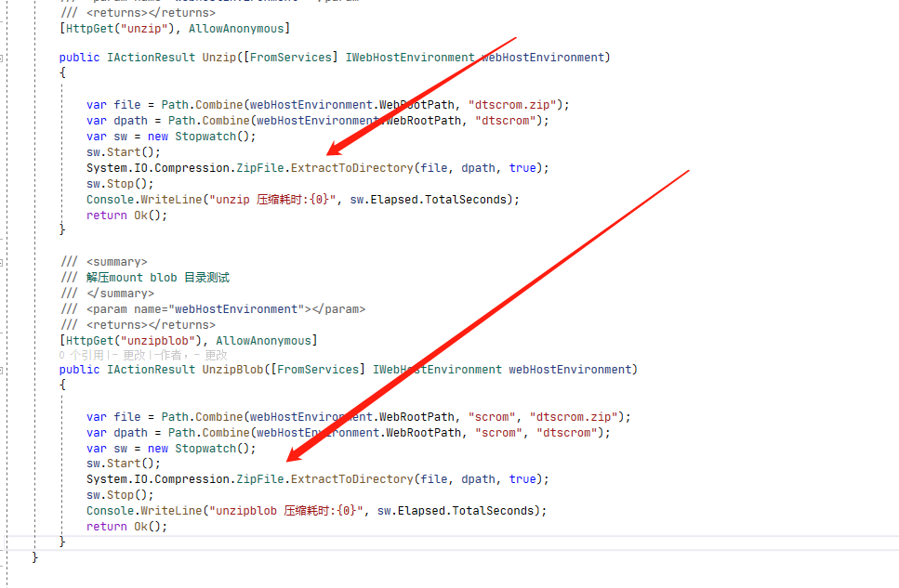Click FromServices in the Unzip signature
899x588 pixels.
291,58
